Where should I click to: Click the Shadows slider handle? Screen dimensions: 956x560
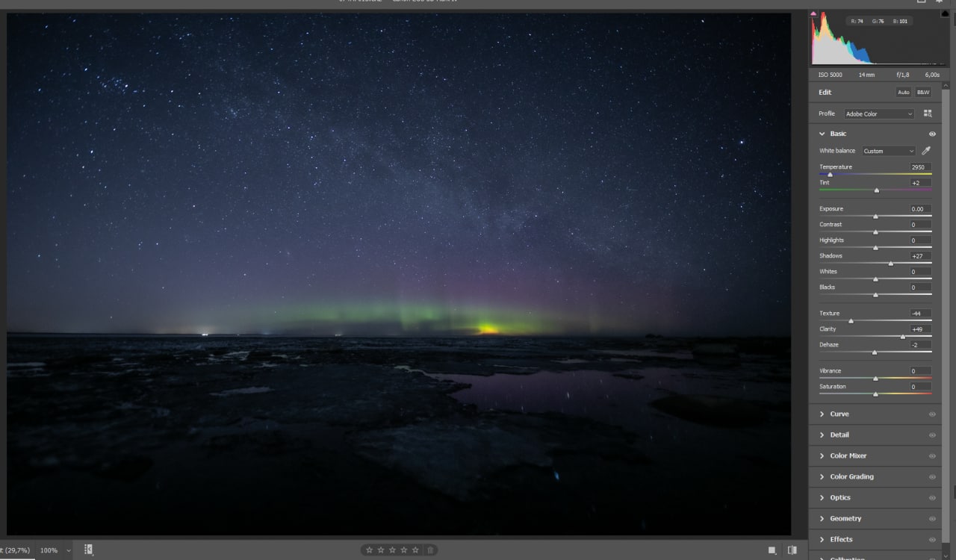(890, 263)
